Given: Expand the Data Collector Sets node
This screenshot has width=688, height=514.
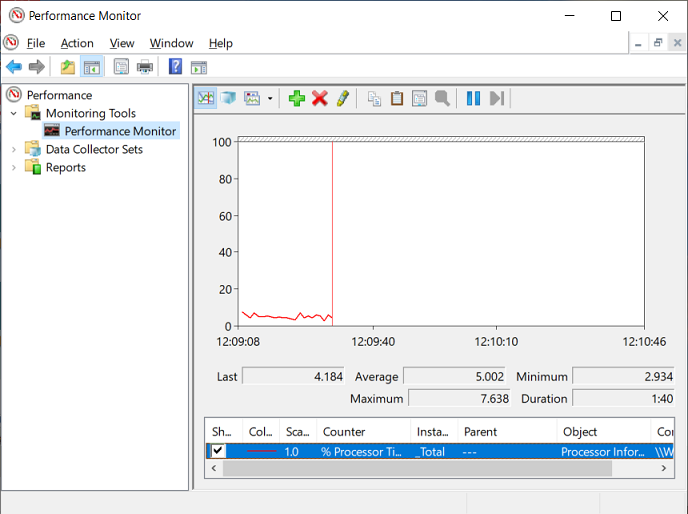Looking at the screenshot, I should coord(14,149).
